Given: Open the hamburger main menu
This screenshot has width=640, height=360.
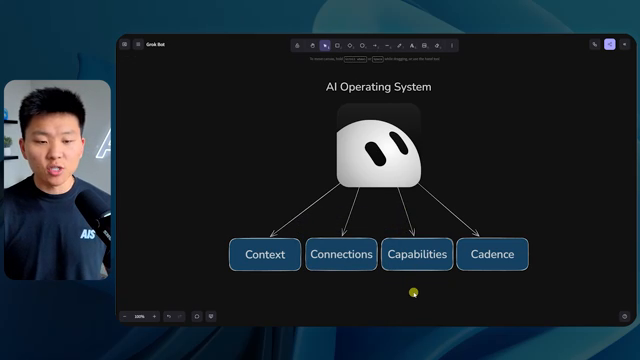Looking at the screenshot, I should 138,44.
